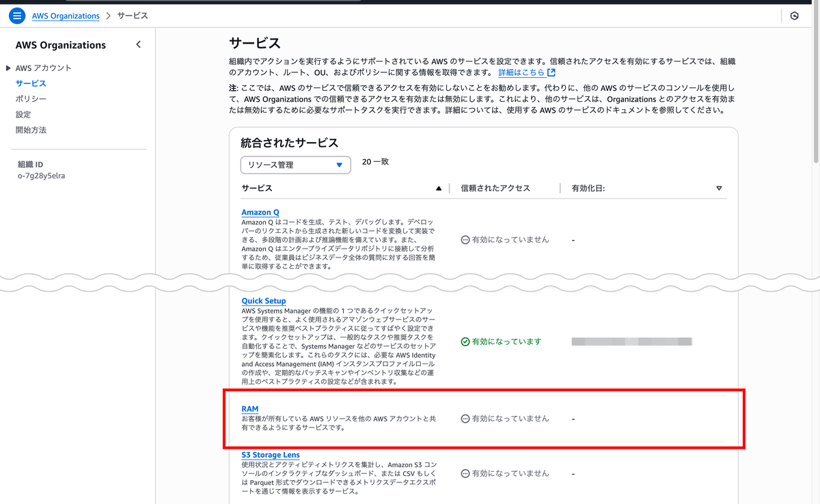Click the external-link icon beside 詳細はこちら
The height and width of the screenshot is (504, 820).
point(551,72)
